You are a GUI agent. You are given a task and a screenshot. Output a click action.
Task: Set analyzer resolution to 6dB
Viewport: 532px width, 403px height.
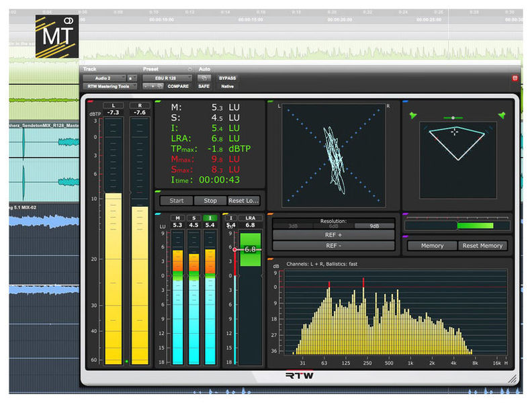click(x=334, y=226)
